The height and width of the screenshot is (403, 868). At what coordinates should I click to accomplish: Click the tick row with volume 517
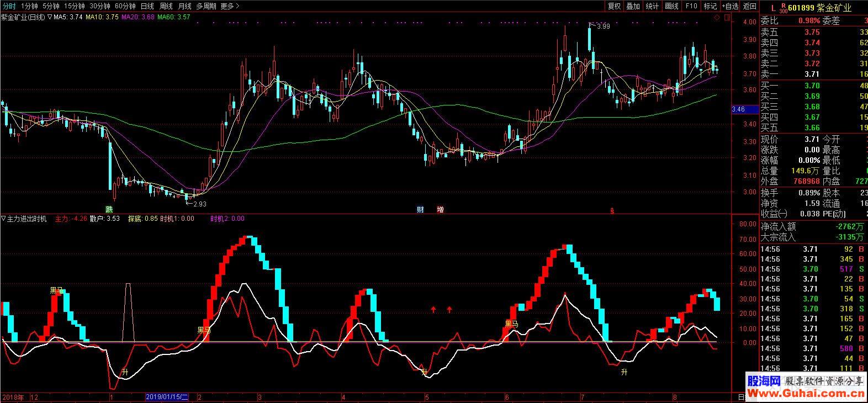814,269
